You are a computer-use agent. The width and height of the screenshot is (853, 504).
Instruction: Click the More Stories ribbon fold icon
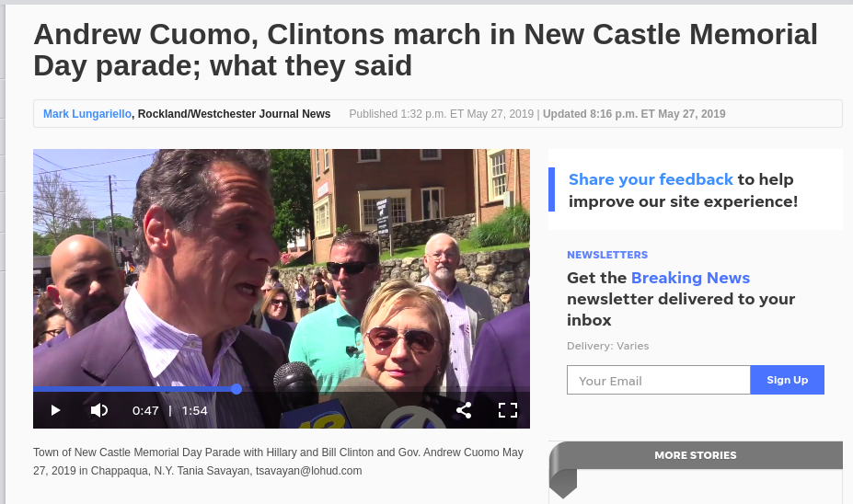(563, 483)
